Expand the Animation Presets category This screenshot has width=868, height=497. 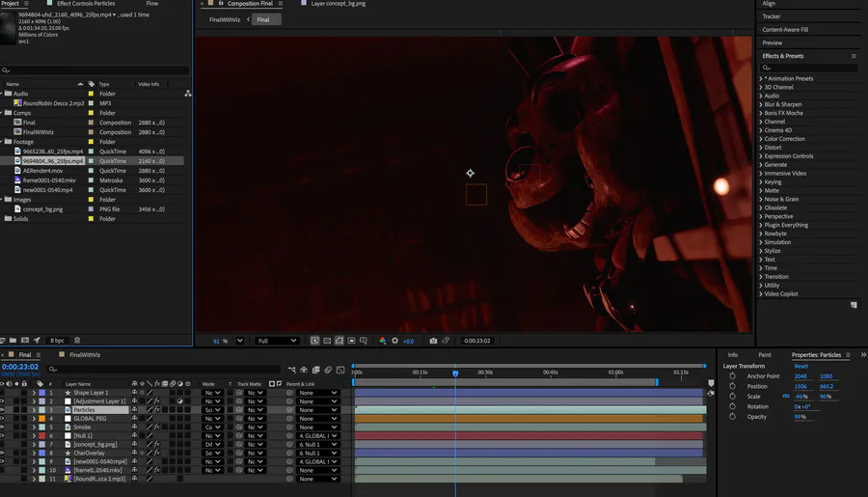click(761, 79)
